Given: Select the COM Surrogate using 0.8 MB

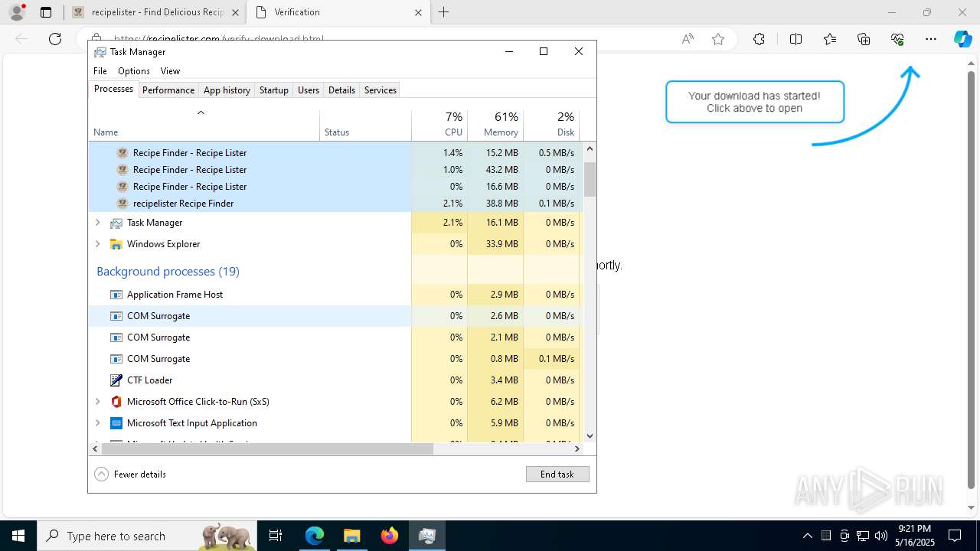Looking at the screenshot, I should click(x=336, y=359).
